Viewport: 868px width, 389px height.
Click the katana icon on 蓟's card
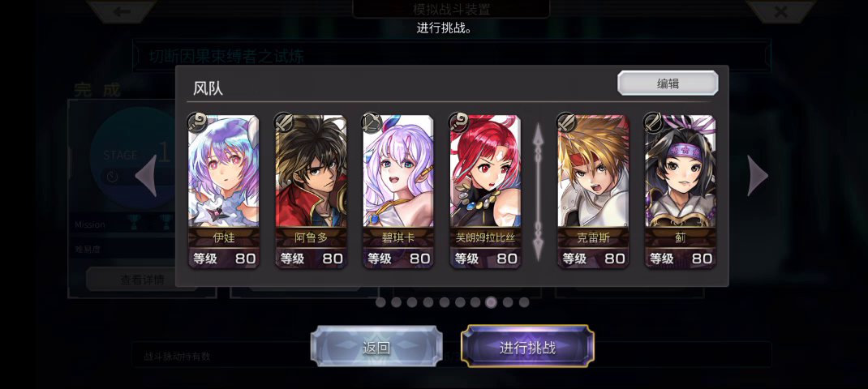point(654,122)
